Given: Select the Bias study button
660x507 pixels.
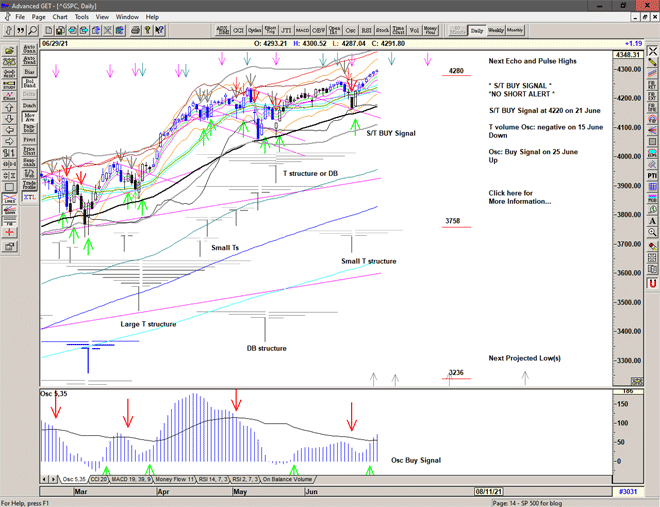Looking at the screenshot, I should click(29, 71).
